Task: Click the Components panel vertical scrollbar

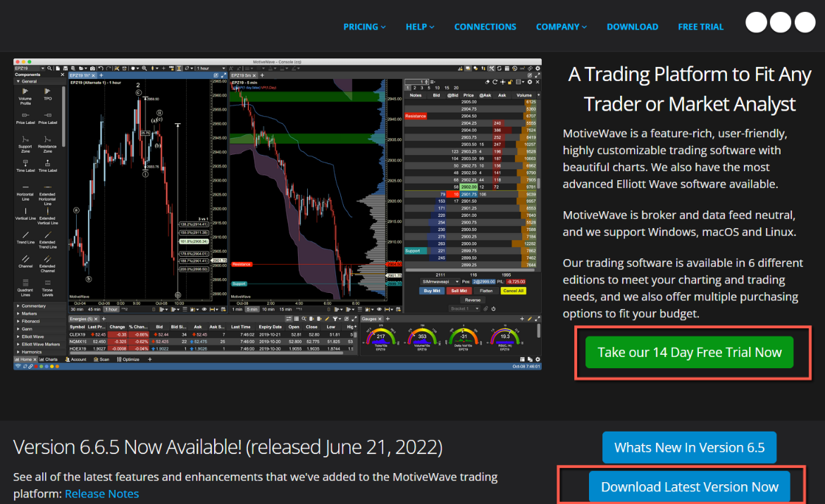Action: 63,117
